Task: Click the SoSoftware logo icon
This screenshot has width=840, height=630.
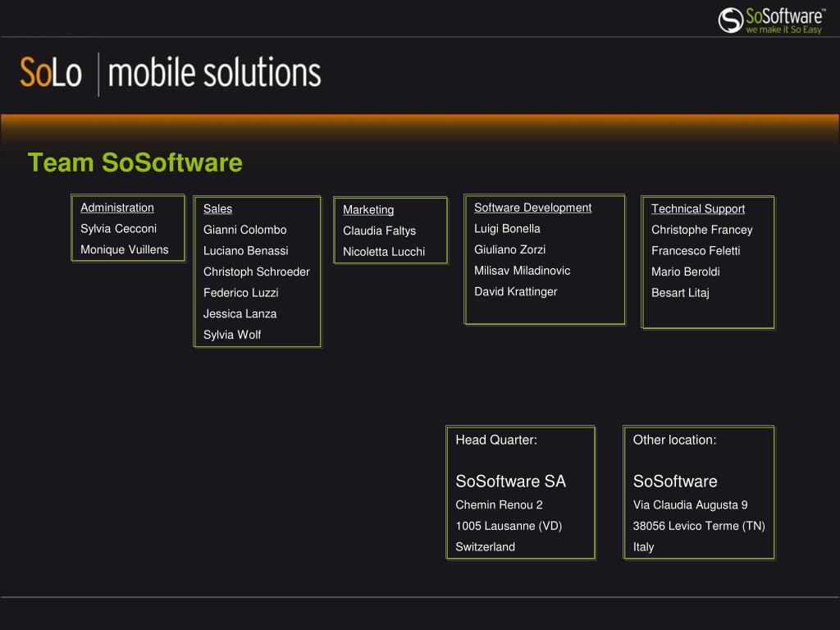Action: tap(730, 21)
